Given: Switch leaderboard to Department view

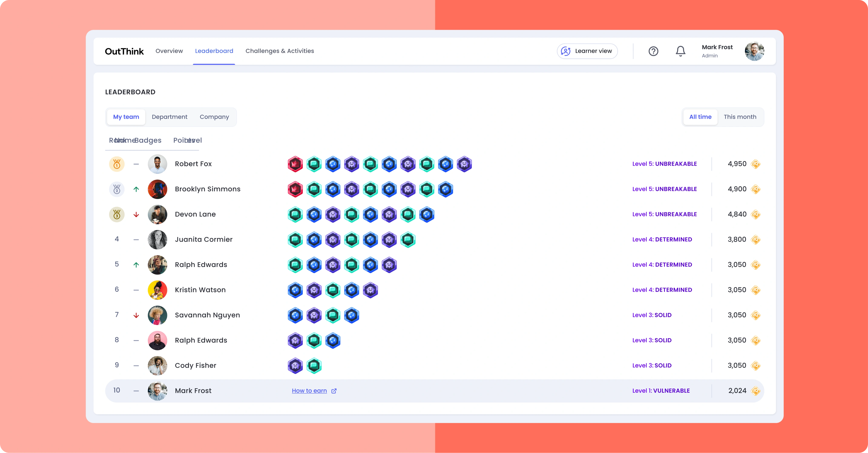Looking at the screenshot, I should pos(170,117).
